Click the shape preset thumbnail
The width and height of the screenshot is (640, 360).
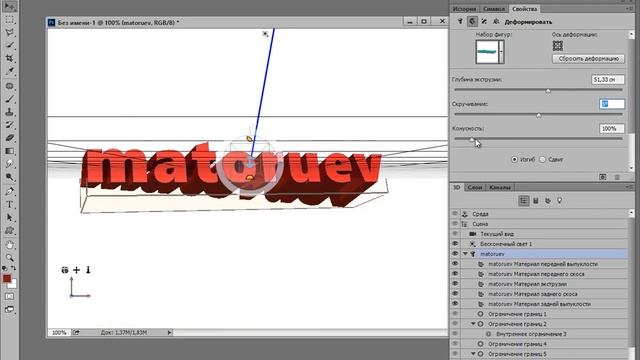(x=487, y=51)
